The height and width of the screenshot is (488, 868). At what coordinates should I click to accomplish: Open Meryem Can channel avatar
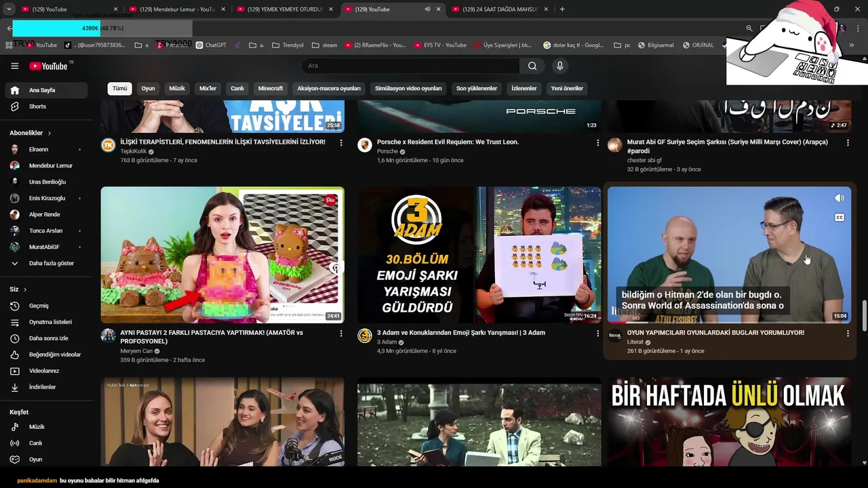coord(108,335)
